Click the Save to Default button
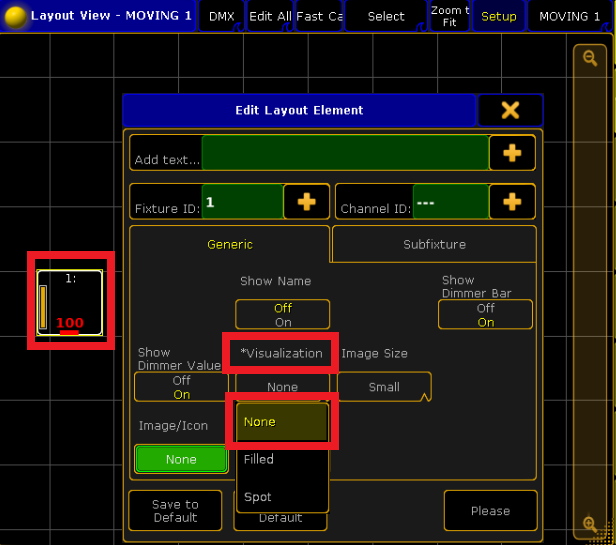616x545 pixels. point(175,510)
